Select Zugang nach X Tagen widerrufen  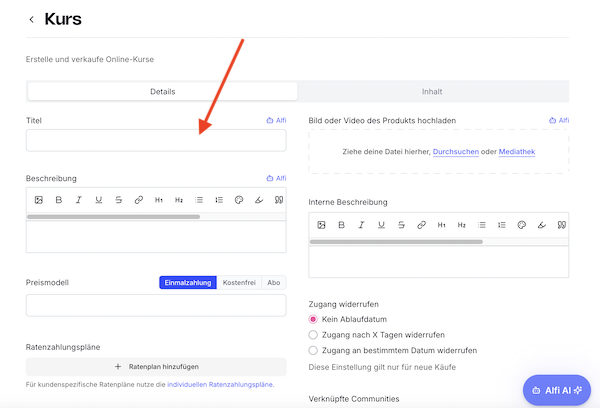pos(313,335)
